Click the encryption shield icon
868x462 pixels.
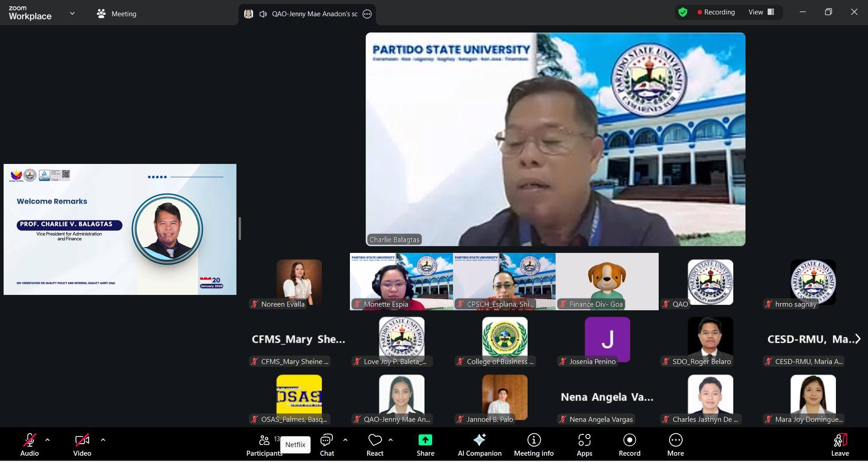(683, 12)
